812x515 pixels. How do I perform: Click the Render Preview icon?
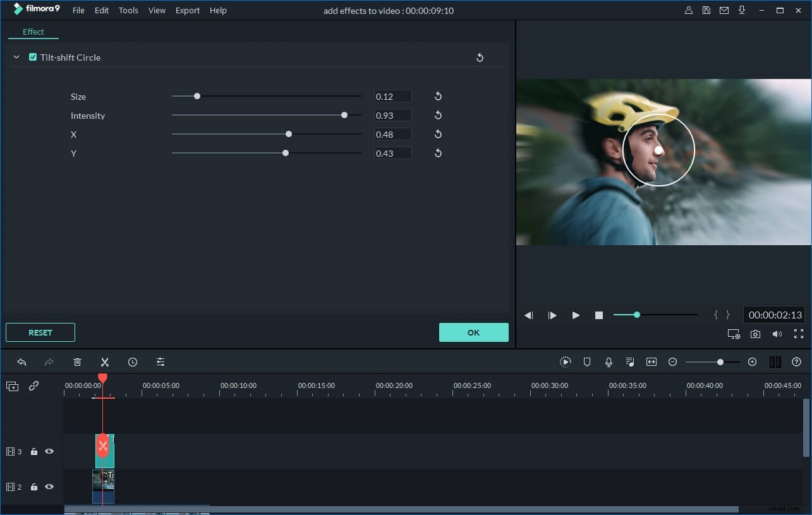pos(565,361)
